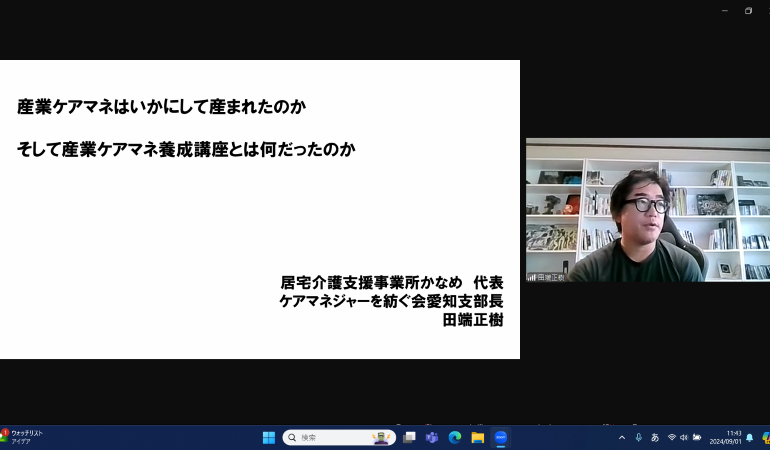The height and width of the screenshot is (450, 770).
Task: Open the Wi-Fi network settings
Action: click(x=672, y=438)
